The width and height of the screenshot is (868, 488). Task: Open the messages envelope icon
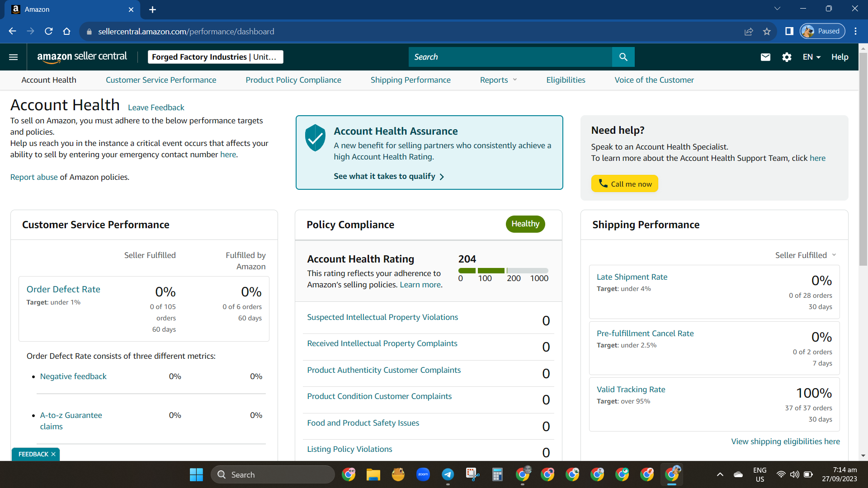[x=765, y=57]
